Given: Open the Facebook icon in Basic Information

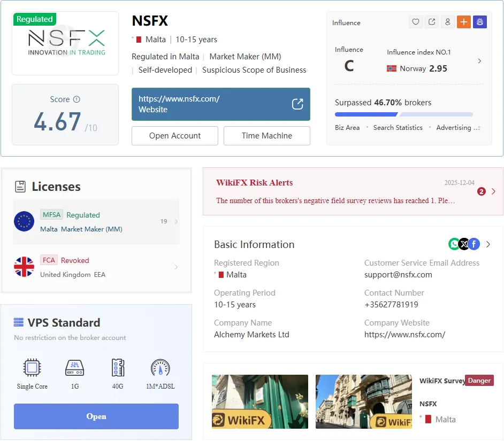Looking at the screenshot, I should (x=474, y=244).
